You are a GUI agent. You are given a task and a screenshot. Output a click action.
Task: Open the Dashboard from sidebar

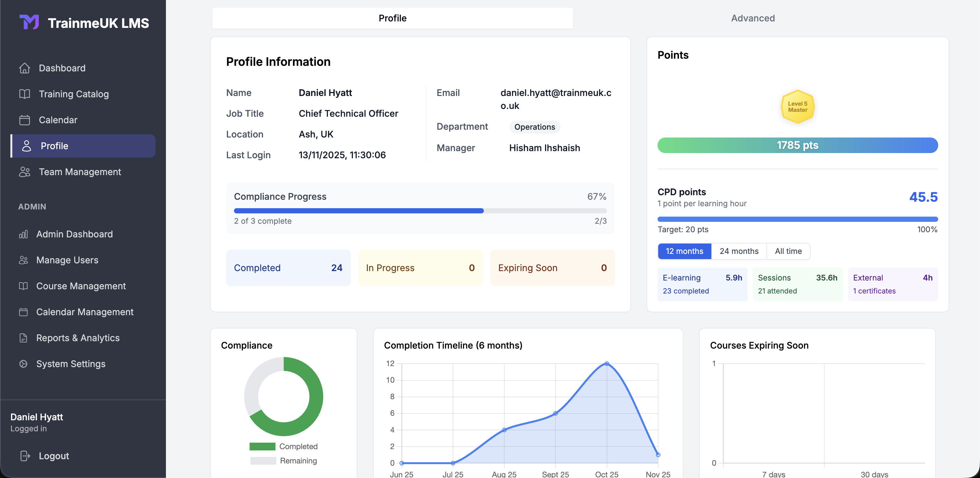(x=62, y=68)
